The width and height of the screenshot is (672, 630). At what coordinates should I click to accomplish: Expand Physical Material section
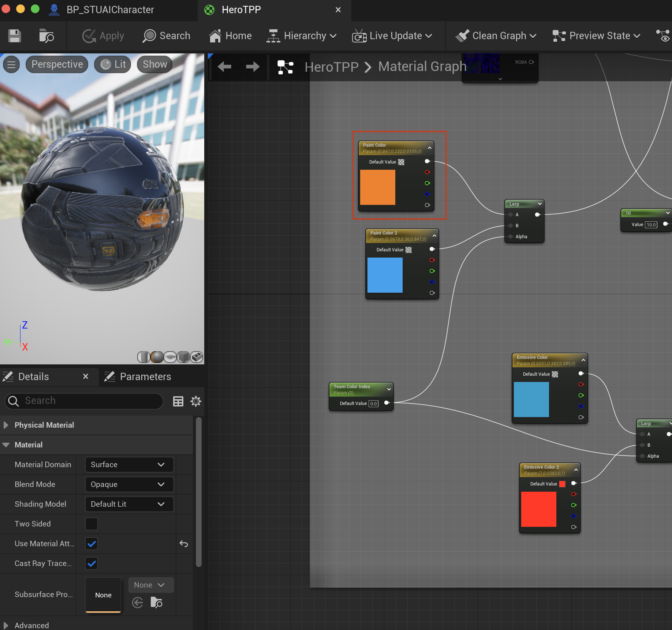tap(6, 425)
